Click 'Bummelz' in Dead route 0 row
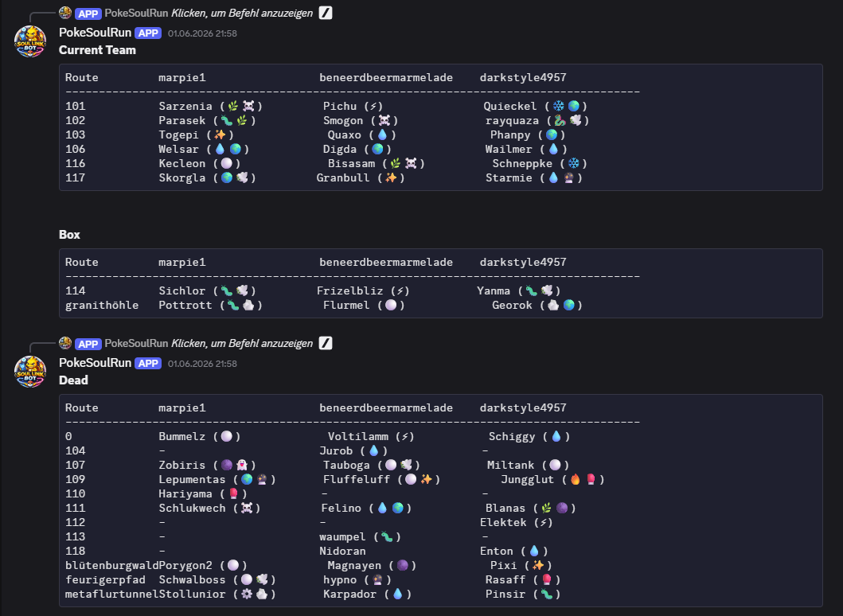The height and width of the screenshot is (616, 843). tap(182, 436)
